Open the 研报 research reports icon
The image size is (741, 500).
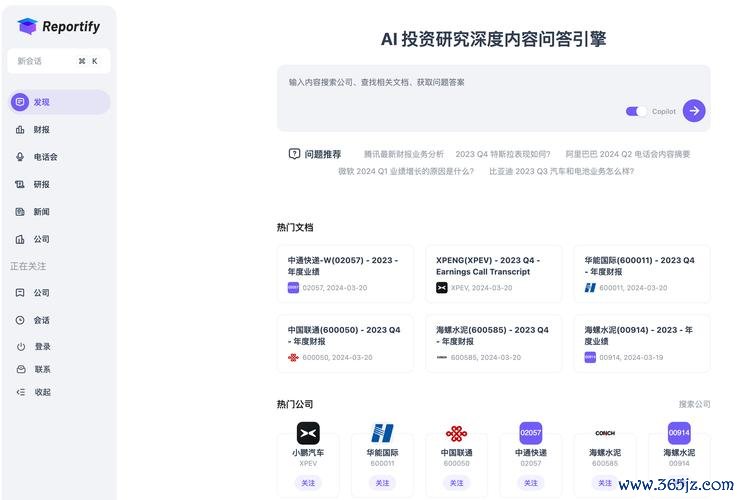click(x=20, y=184)
